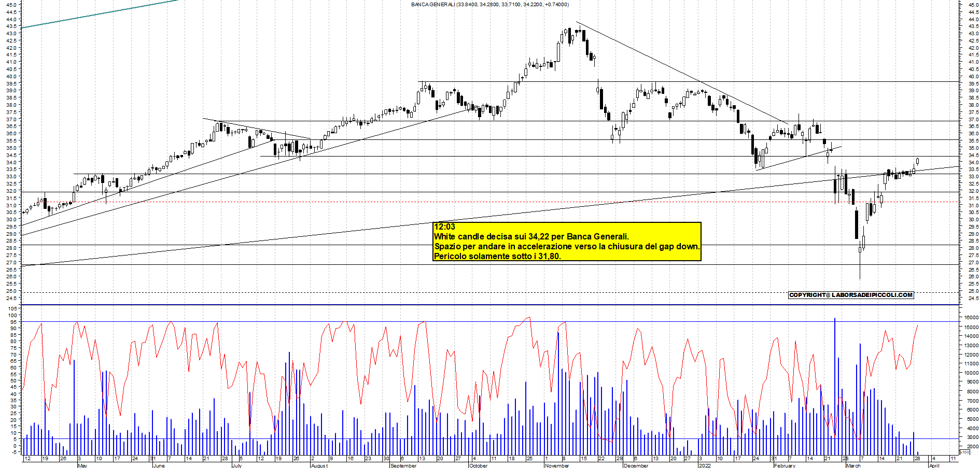This screenshot has height=468, width=980.
Task: Click the BANCA GENERALI chart title text
Action: tap(489, 5)
